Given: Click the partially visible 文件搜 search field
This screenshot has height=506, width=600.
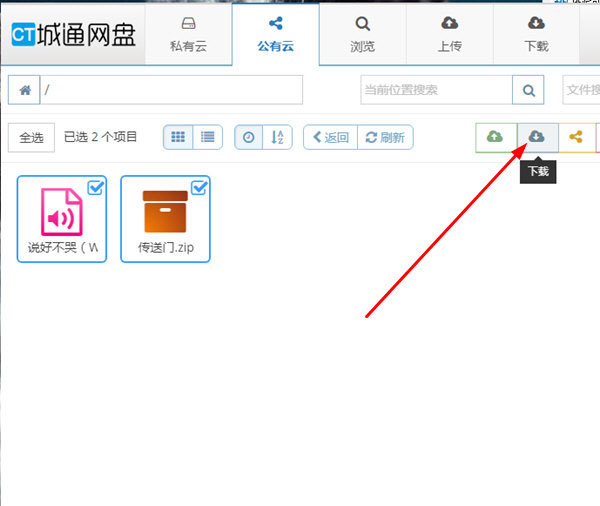Looking at the screenshot, I should pyautogui.click(x=581, y=90).
